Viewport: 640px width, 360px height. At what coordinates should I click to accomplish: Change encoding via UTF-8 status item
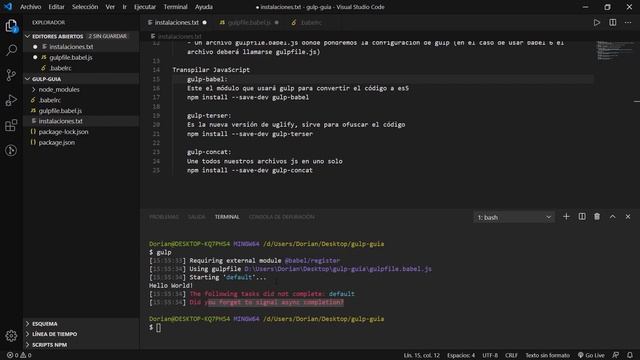click(490, 355)
